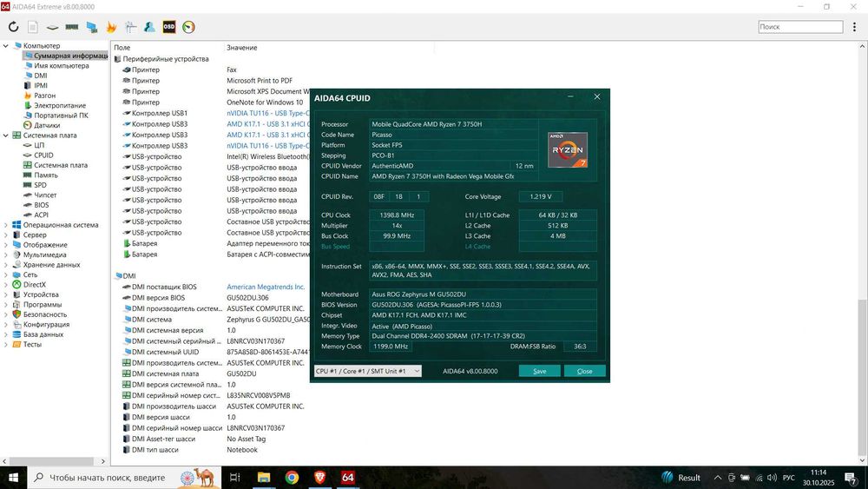Open Память in the sidebar tree
This screenshot has width=868, height=489.
(45, 175)
